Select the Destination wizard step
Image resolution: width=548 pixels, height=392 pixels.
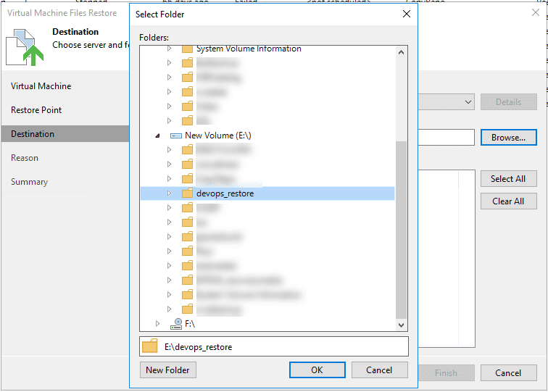coord(65,134)
